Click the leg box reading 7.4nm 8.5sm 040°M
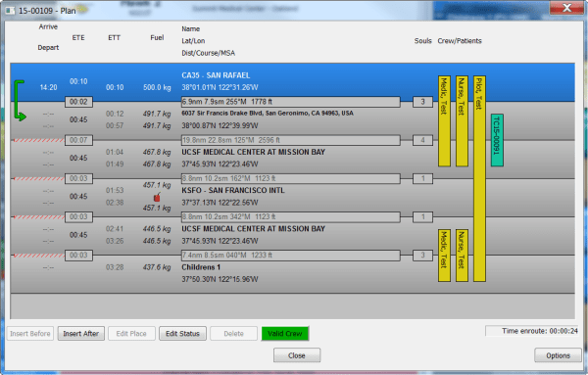Image resolution: width=588 pixels, height=375 pixels. click(291, 256)
